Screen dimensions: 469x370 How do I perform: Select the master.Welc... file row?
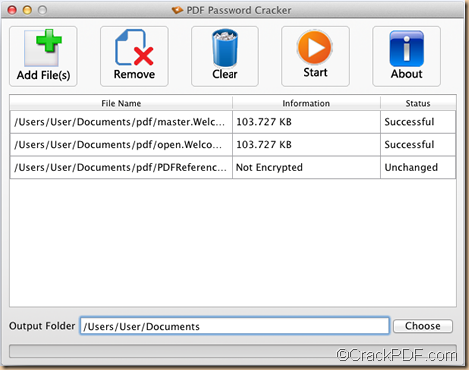[233, 122]
